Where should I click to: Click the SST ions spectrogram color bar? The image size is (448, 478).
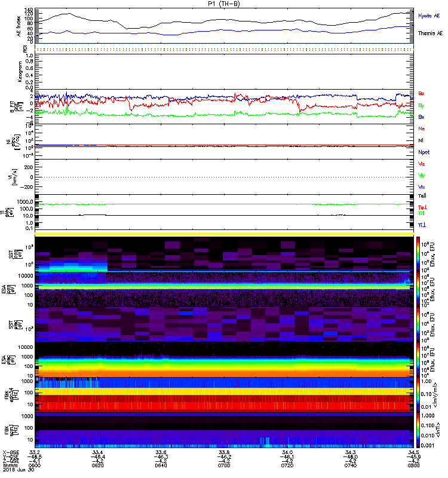(418, 253)
